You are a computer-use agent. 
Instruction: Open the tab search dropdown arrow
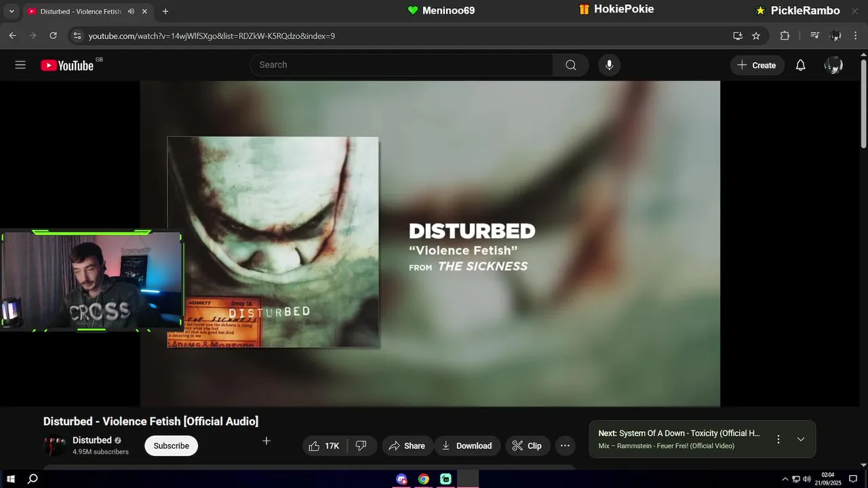(x=12, y=12)
